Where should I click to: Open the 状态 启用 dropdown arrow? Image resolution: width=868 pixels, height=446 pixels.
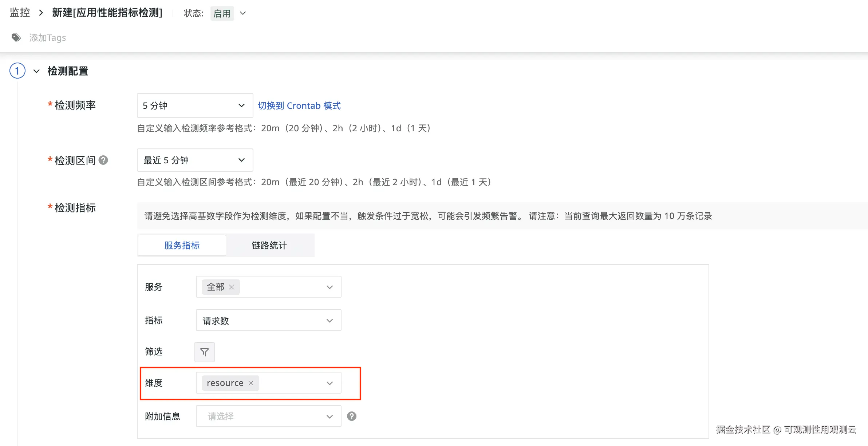243,13
